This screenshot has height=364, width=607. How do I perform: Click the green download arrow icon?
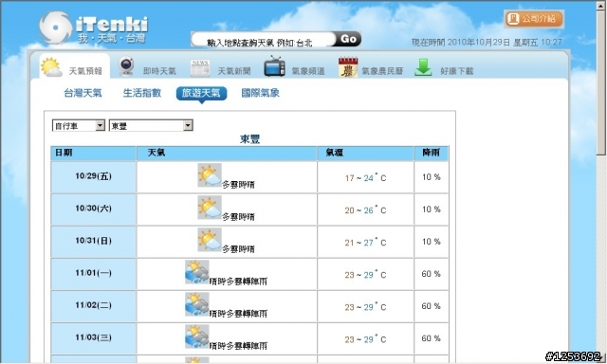[x=423, y=67]
